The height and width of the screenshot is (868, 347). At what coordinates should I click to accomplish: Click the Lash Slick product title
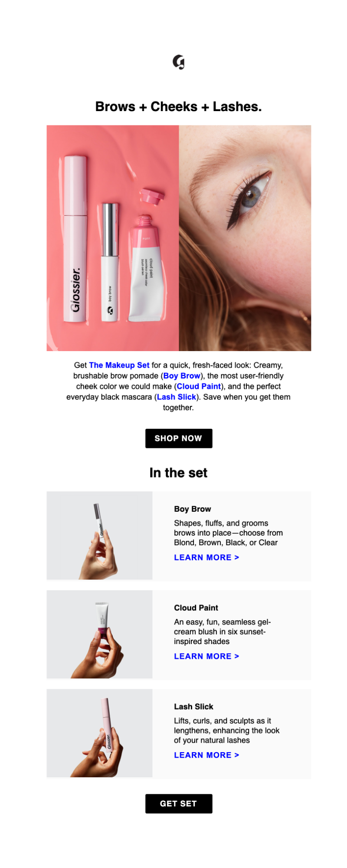click(x=193, y=707)
